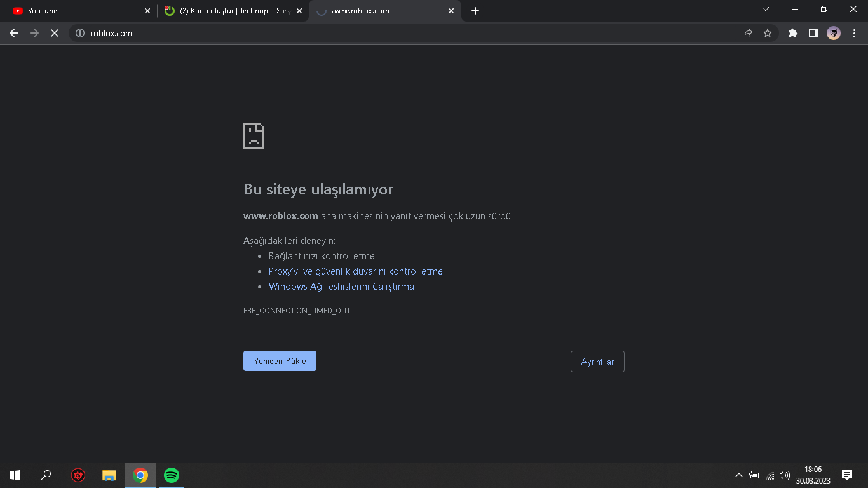Open the volume speaker tray icon

(785, 475)
